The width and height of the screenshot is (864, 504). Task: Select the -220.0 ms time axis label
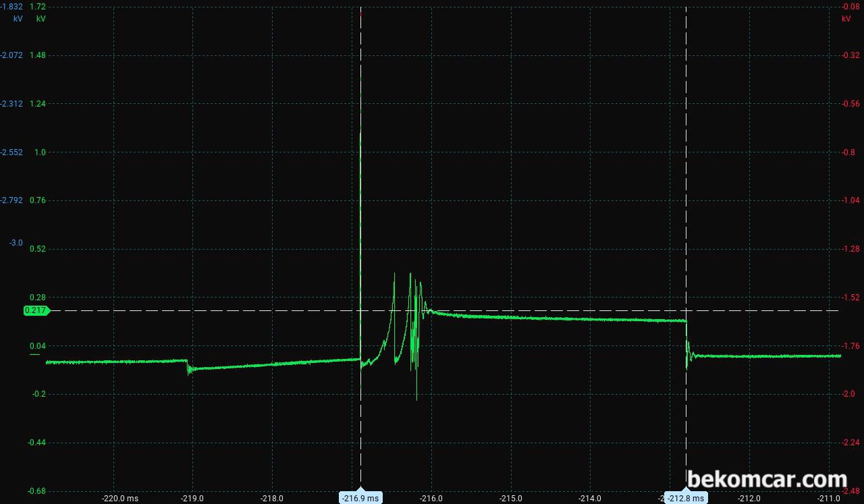tap(121, 499)
